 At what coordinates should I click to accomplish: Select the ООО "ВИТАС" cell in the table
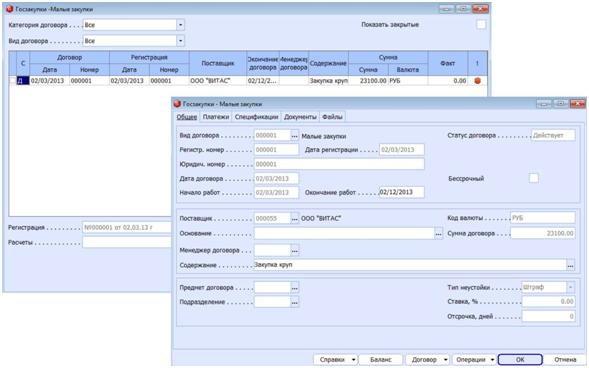coord(218,81)
